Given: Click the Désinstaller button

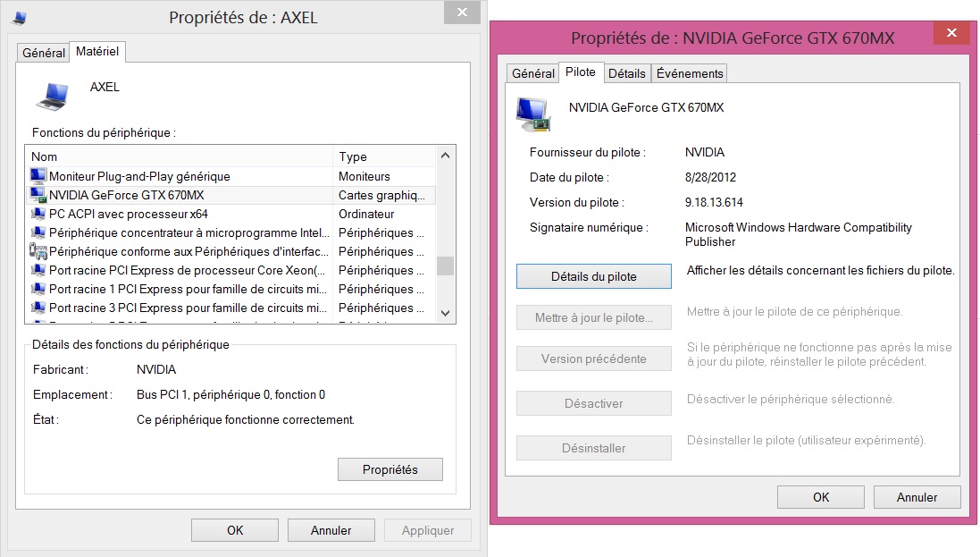Looking at the screenshot, I should click(x=594, y=448).
